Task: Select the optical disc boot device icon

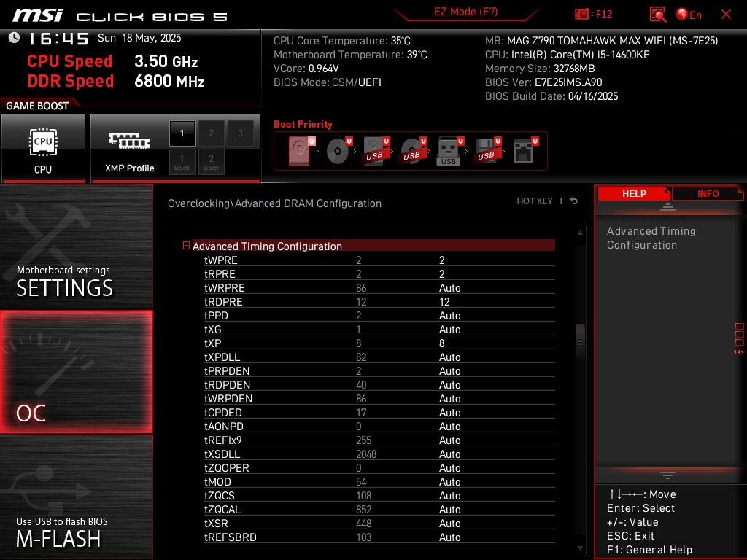Action: point(338,151)
